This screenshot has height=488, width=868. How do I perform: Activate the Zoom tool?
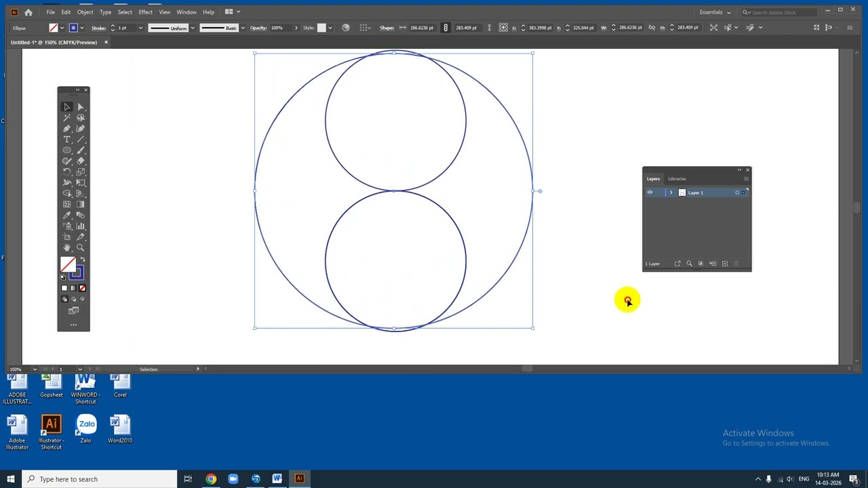(80, 248)
